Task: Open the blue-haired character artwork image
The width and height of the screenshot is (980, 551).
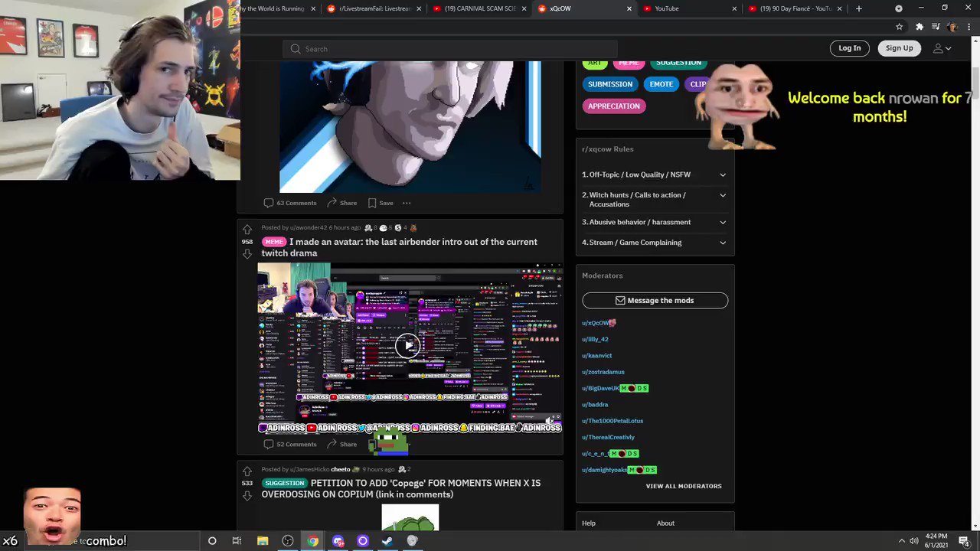Action: (410, 126)
